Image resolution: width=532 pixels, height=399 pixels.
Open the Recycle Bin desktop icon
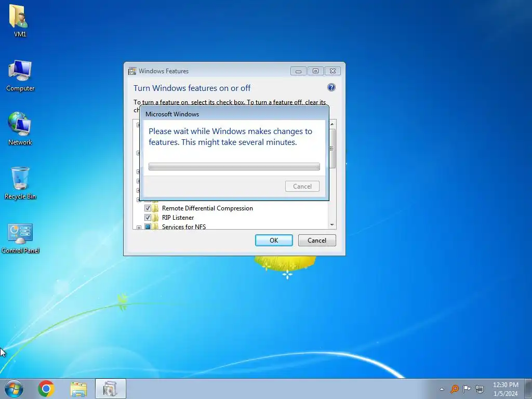(x=20, y=183)
